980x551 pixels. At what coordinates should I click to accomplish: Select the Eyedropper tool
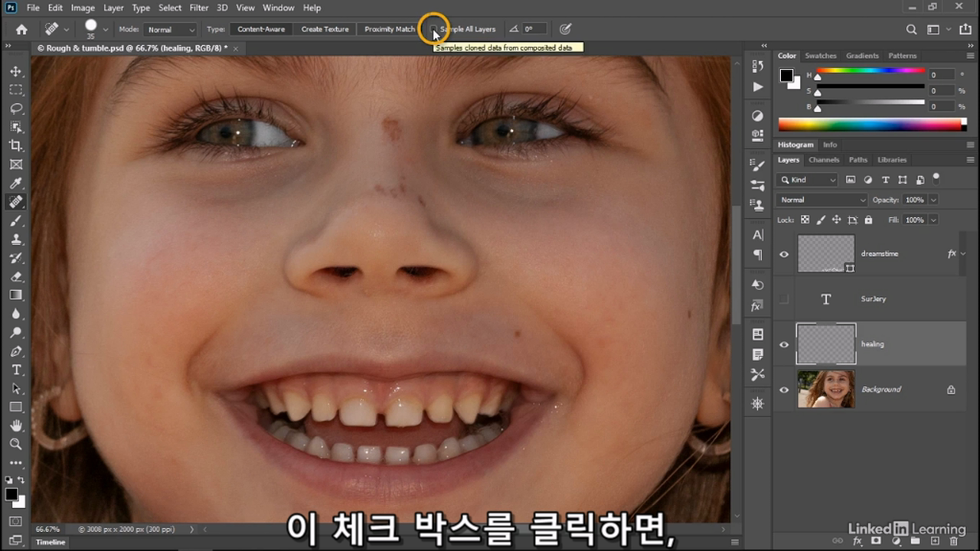pyautogui.click(x=16, y=183)
